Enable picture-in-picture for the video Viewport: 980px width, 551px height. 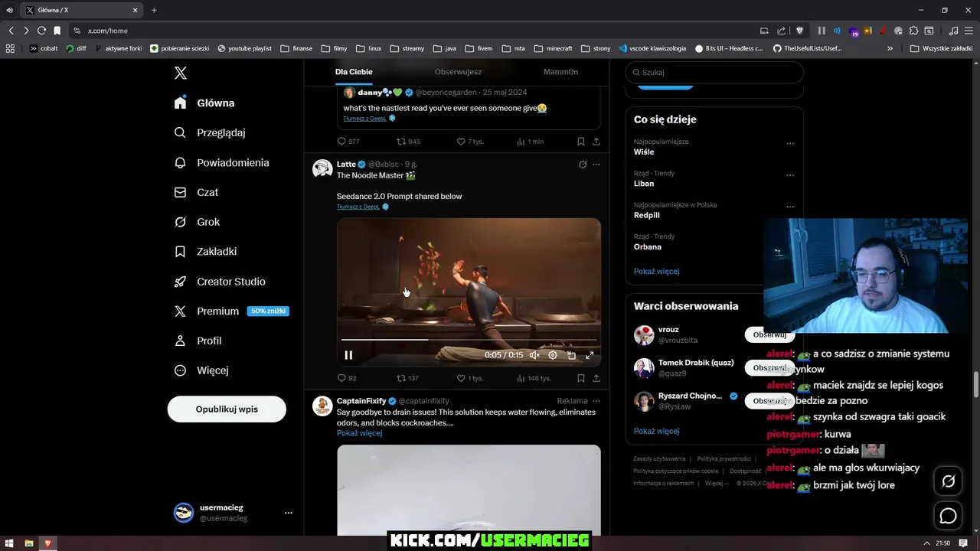coord(571,355)
